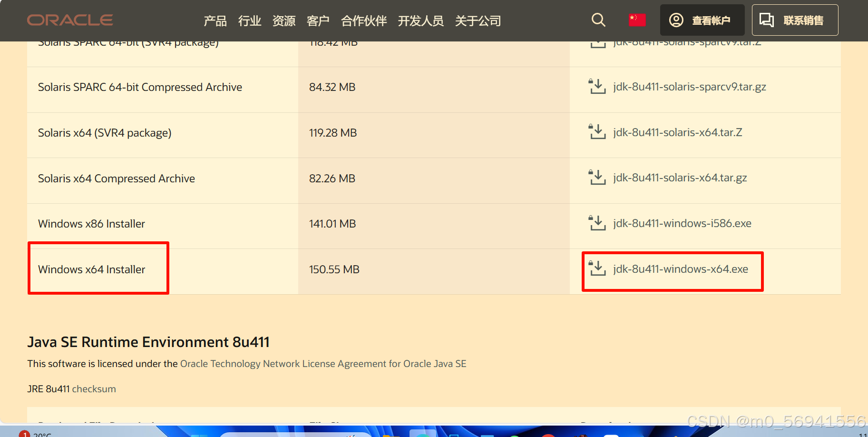The width and height of the screenshot is (868, 437).
Task: Select 'Solaris SPARC 64-bit Compressed Archive' label
Action: (140, 87)
